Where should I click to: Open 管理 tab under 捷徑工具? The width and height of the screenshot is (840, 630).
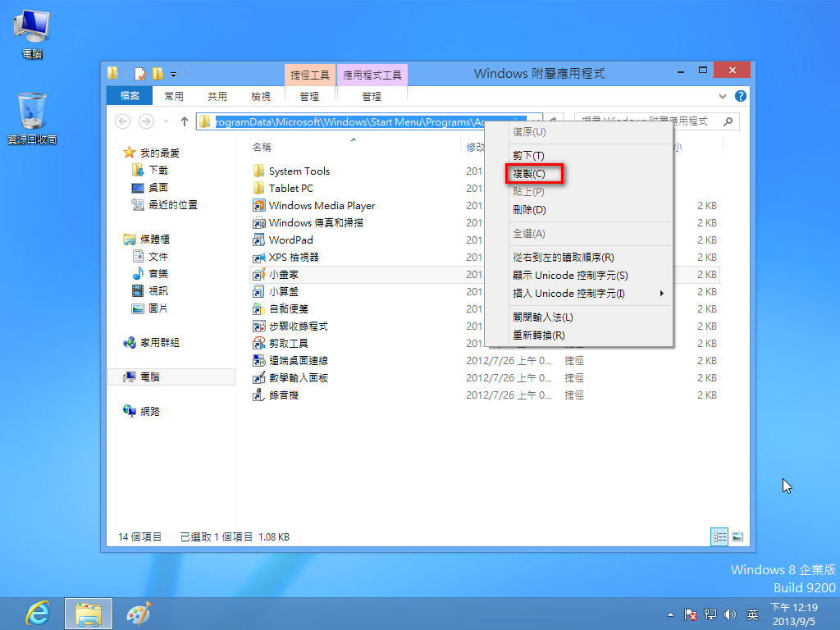tap(309, 97)
